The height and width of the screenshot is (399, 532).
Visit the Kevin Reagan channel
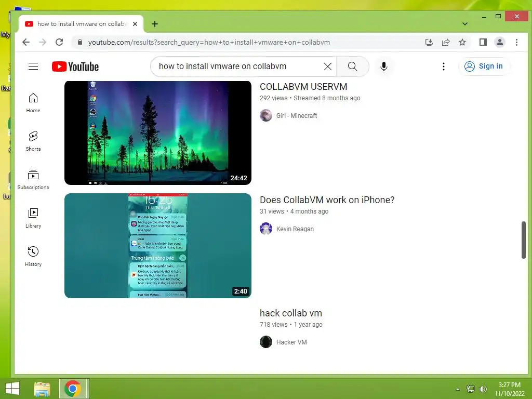[295, 229]
